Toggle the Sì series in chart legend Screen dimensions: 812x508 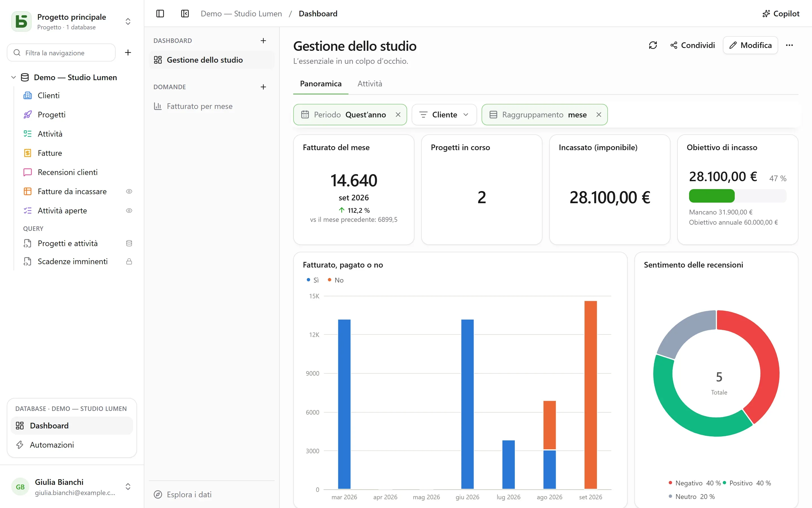(312, 280)
